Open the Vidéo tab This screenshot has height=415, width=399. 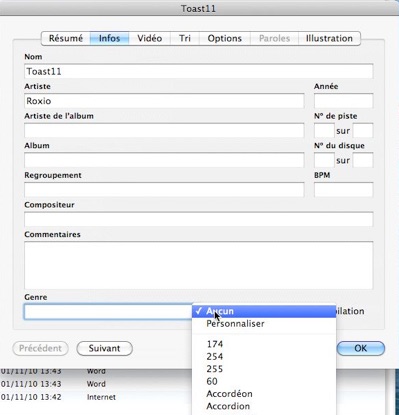pos(150,38)
